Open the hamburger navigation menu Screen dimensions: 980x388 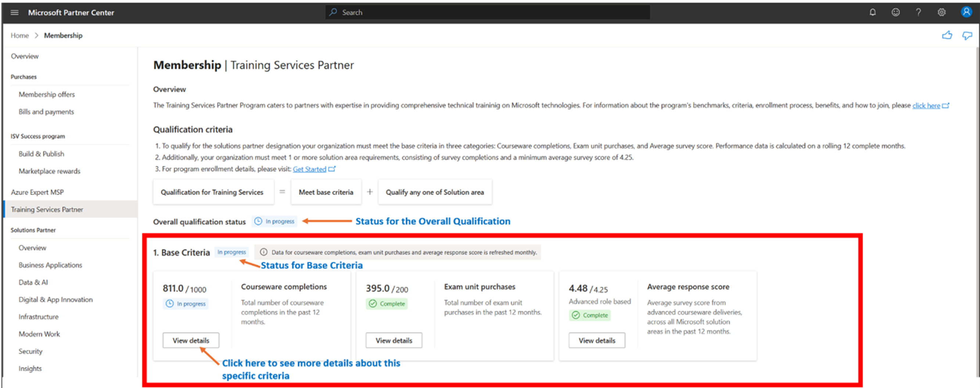pyautogui.click(x=14, y=12)
